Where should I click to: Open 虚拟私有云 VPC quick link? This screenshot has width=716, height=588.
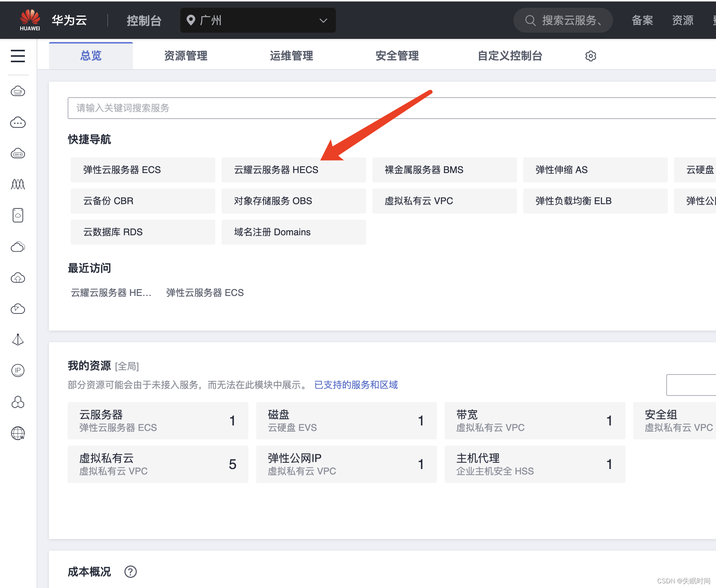click(445, 201)
